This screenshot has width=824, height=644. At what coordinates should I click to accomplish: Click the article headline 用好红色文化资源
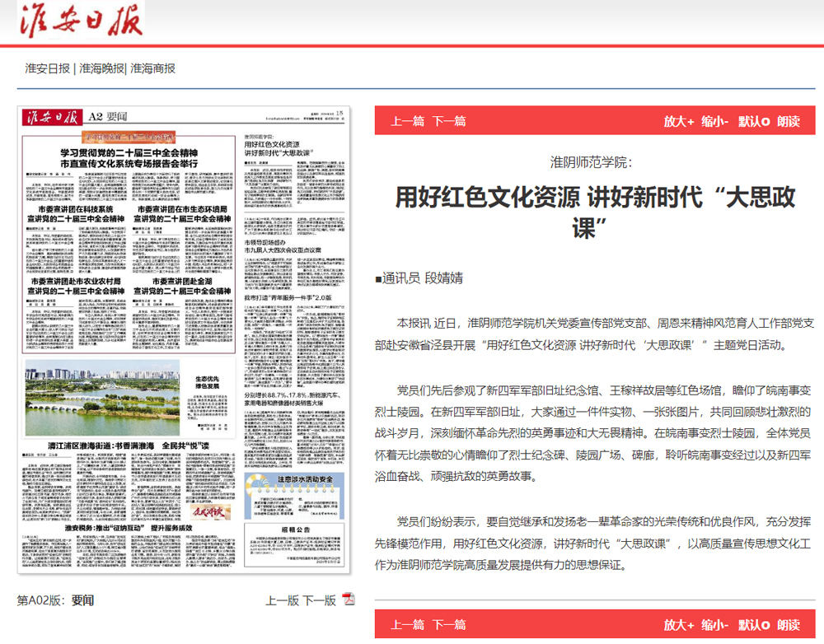click(x=595, y=212)
